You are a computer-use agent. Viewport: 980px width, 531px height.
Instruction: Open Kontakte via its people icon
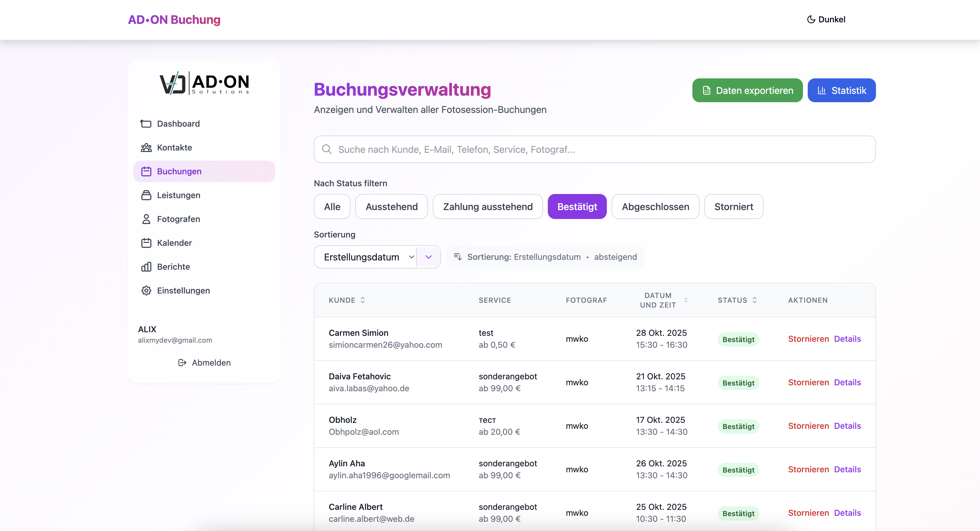point(146,147)
